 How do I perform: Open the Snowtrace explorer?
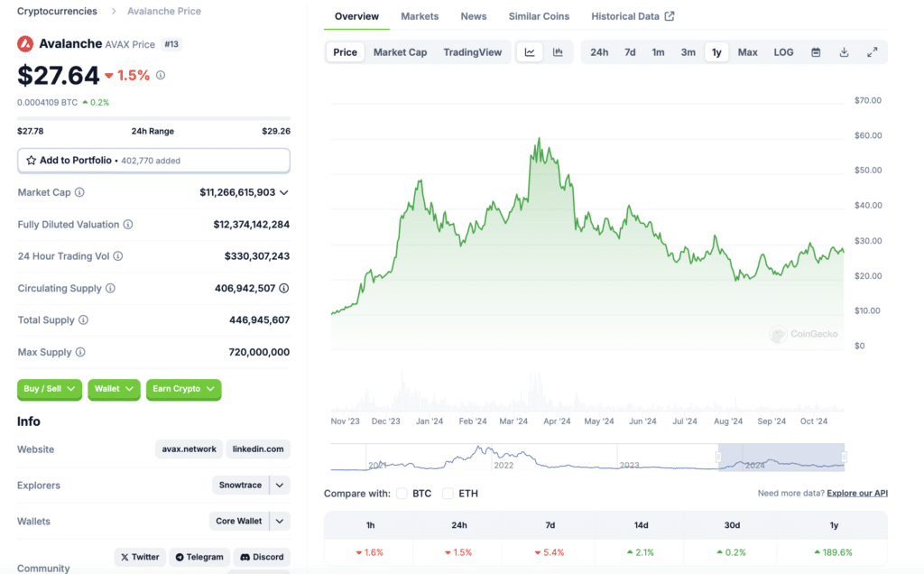point(240,485)
